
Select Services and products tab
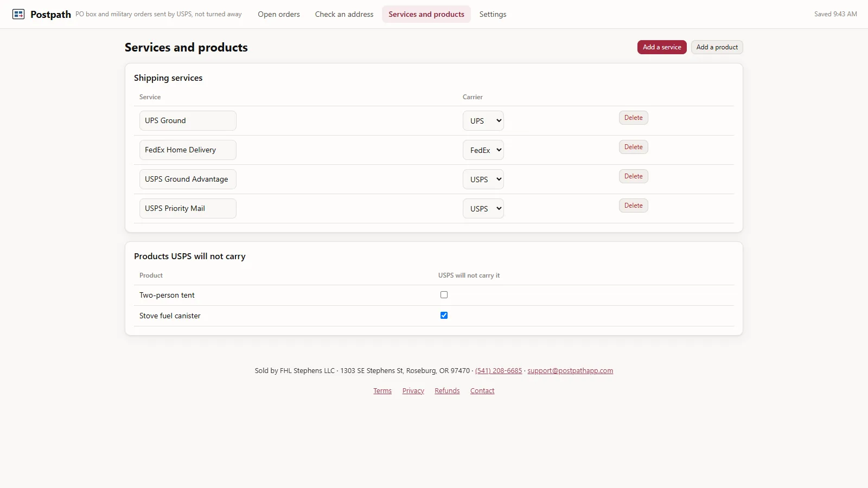pos(426,14)
